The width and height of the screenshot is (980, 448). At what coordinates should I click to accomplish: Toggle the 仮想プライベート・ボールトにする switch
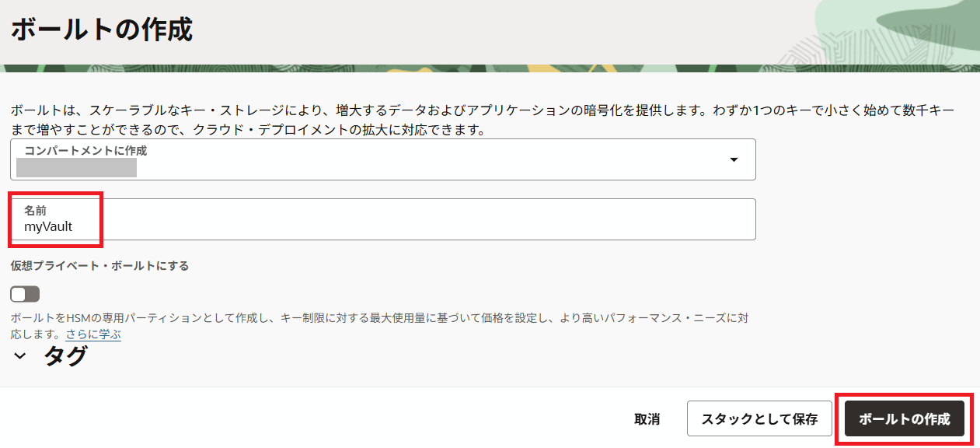pyautogui.click(x=25, y=294)
